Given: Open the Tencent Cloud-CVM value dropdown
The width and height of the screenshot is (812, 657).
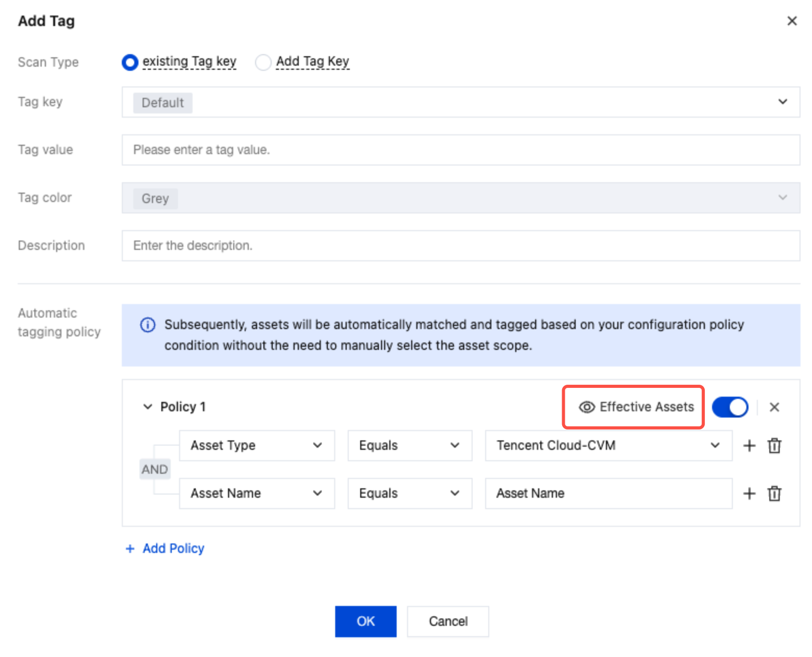Looking at the screenshot, I should pyautogui.click(x=608, y=446).
